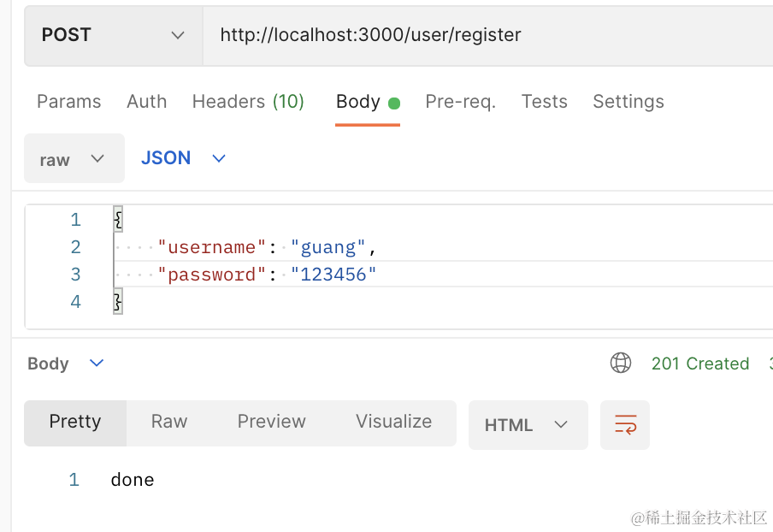773x532 pixels.
Task: Open the HTML response format dropdown
Action: point(528,425)
